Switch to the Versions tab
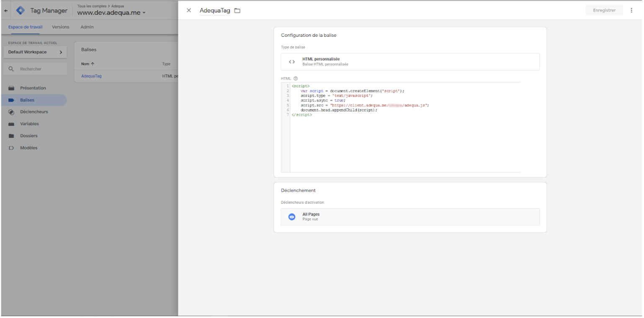Viewport: 644px width, 318px height. 61,27
